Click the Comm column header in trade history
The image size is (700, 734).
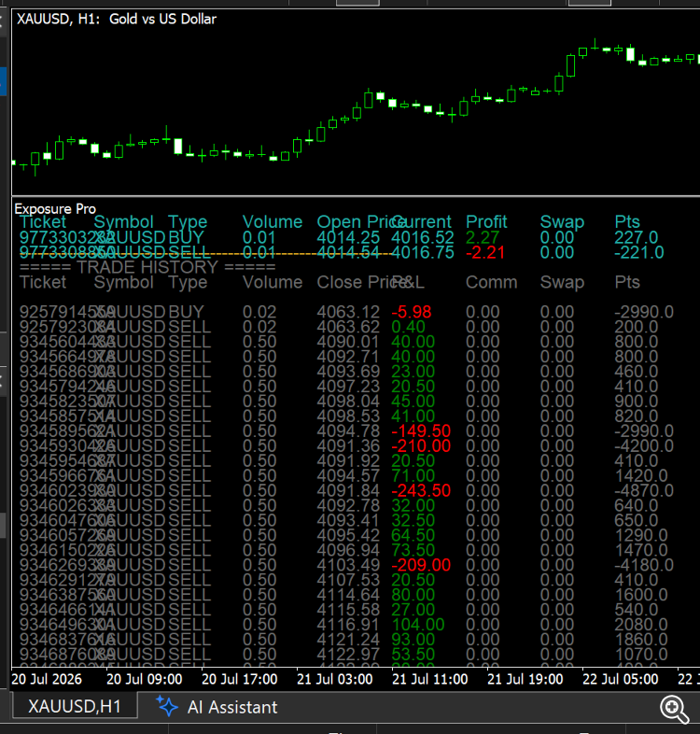[x=491, y=282]
